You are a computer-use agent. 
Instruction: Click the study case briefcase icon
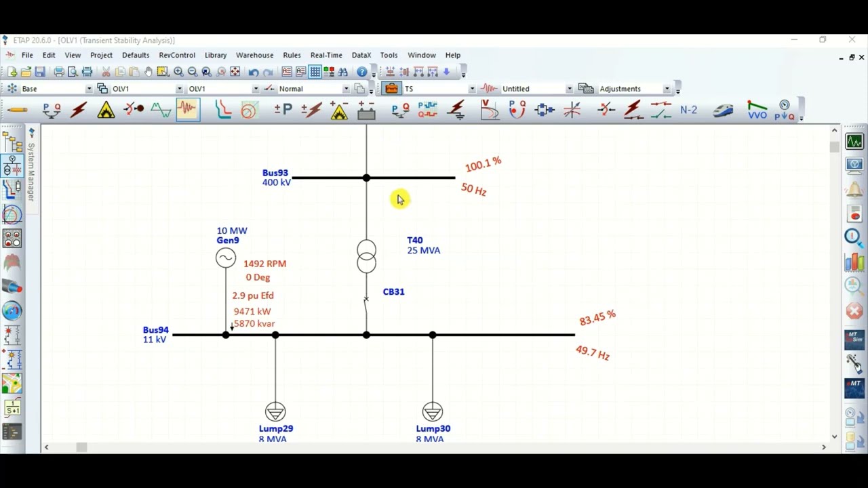391,89
